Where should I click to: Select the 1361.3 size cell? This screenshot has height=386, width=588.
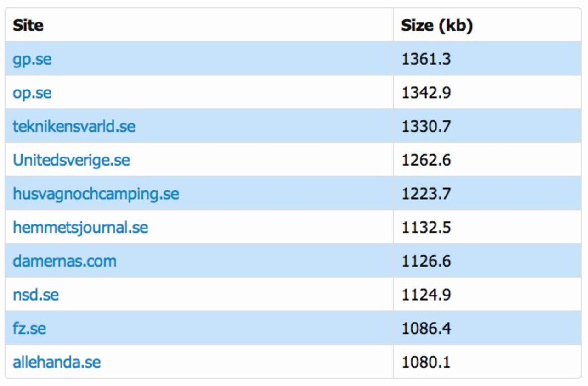pos(426,59)
